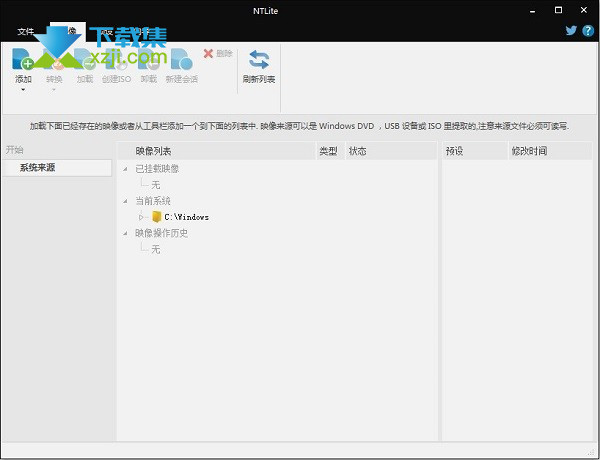Open the help question mark icon
600x460 pixels.
[x=588, y=31]
